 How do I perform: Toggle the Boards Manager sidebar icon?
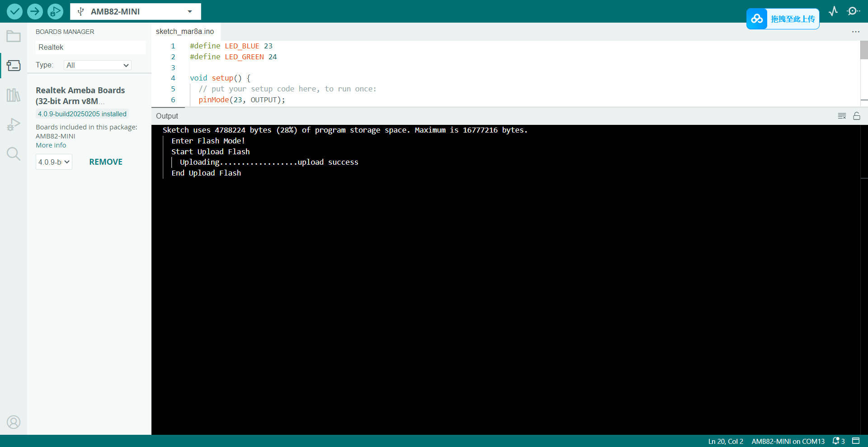(14, 66)
